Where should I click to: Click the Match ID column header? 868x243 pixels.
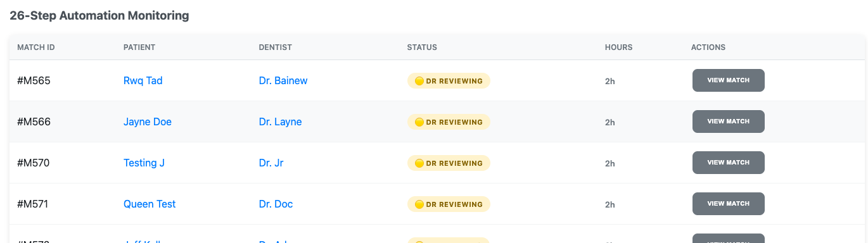pos(36,47)
